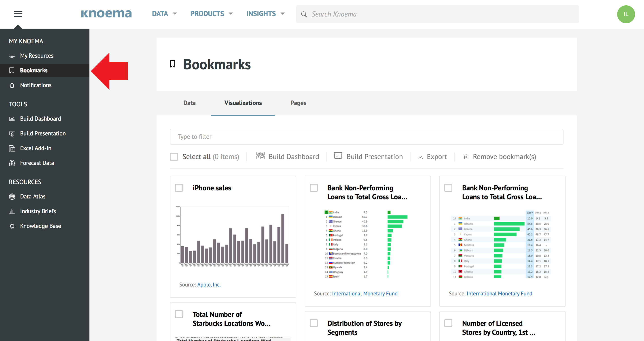This screenshot has height=341, width=644.
Task: Check Distribution of Stores by Segments checkbox
Action: point(314,323)
